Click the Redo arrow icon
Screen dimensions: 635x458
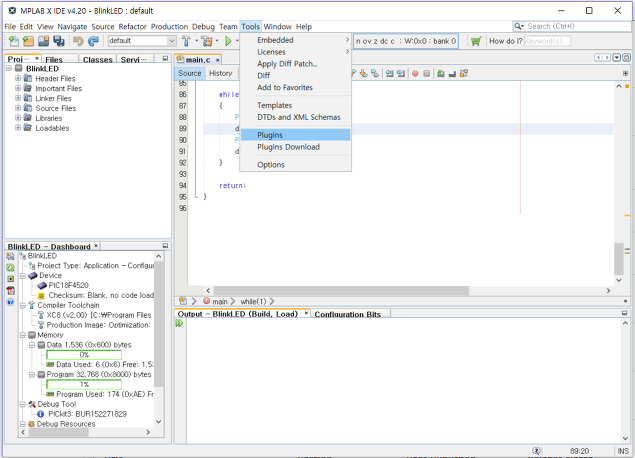tap(94, 41)
